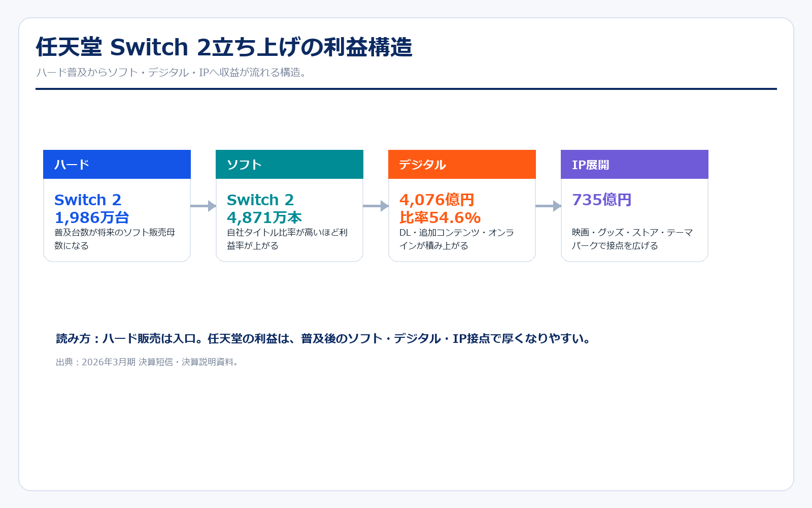Select the purple IP展開 card header
This screenshot has height=508, width=812.
pyautogui.click(x=634, y=164)
